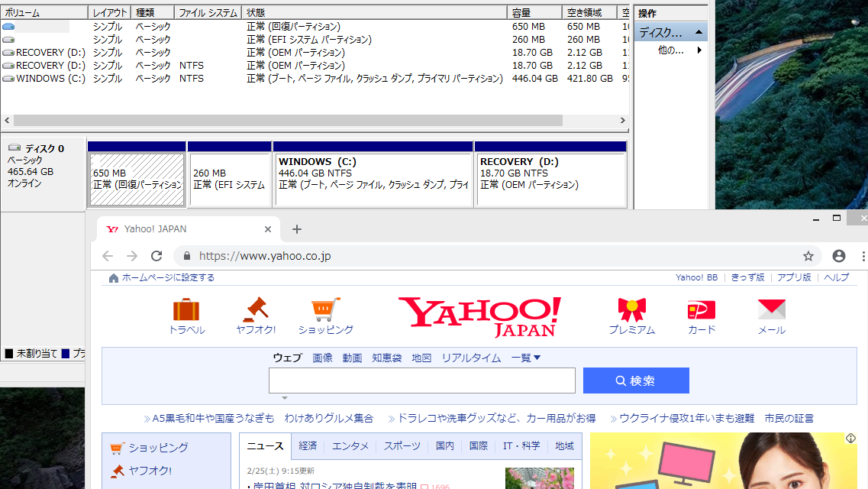The width and height of the screenshot is (868, 489).
Task: Click the ad info icon
Action: (x=851, y=439)
